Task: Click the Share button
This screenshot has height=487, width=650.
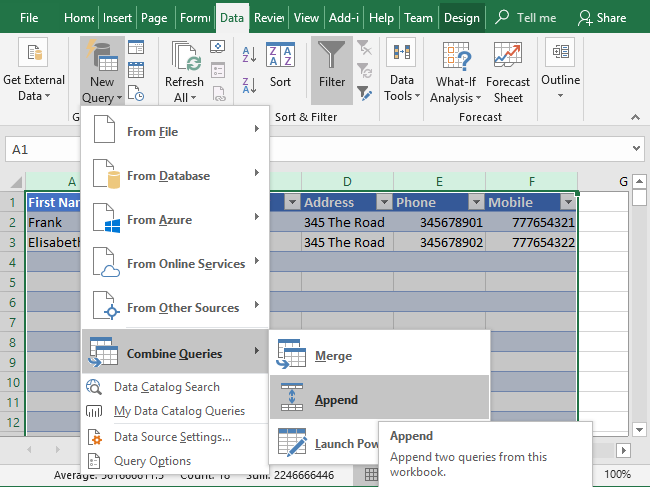Action: pos(602,18)
